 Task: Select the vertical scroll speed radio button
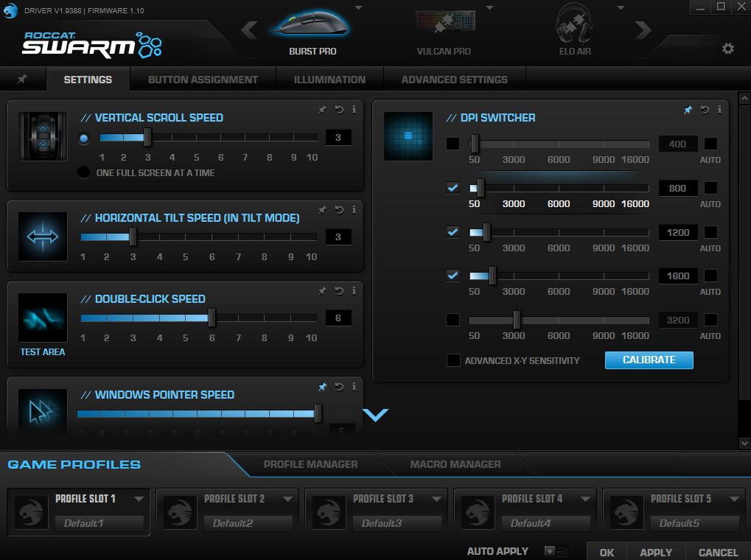pyautogui.click(x=84, y=139)
